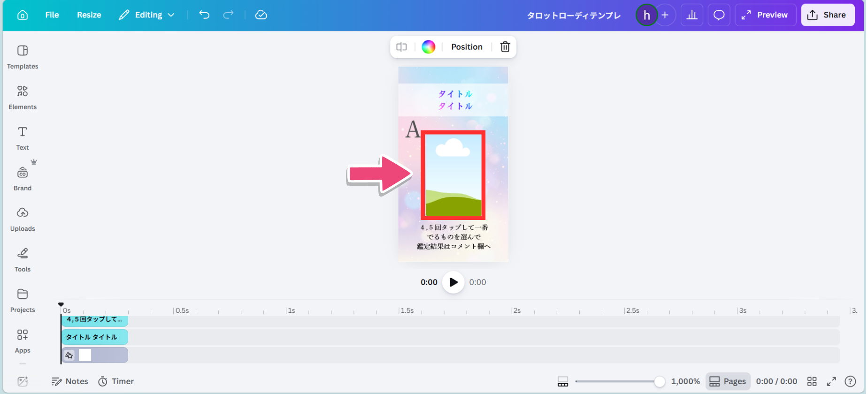Open the File menu
868x394 pixels.
tap(52, 15)
